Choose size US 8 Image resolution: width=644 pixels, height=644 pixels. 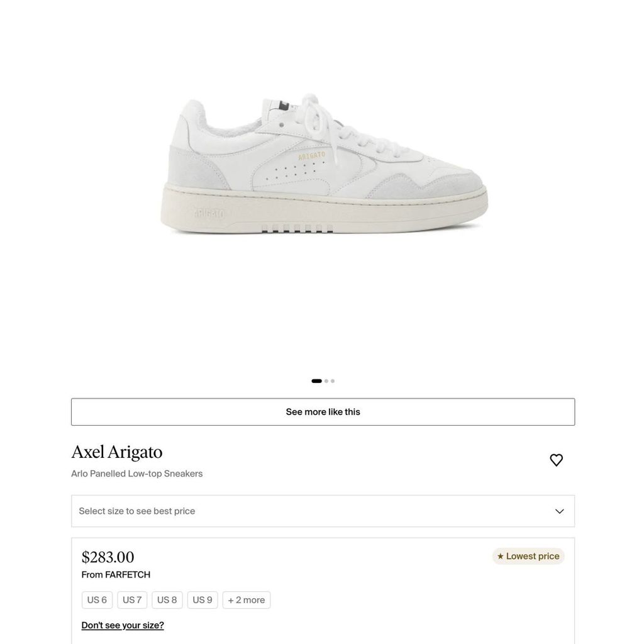point(167,600)
